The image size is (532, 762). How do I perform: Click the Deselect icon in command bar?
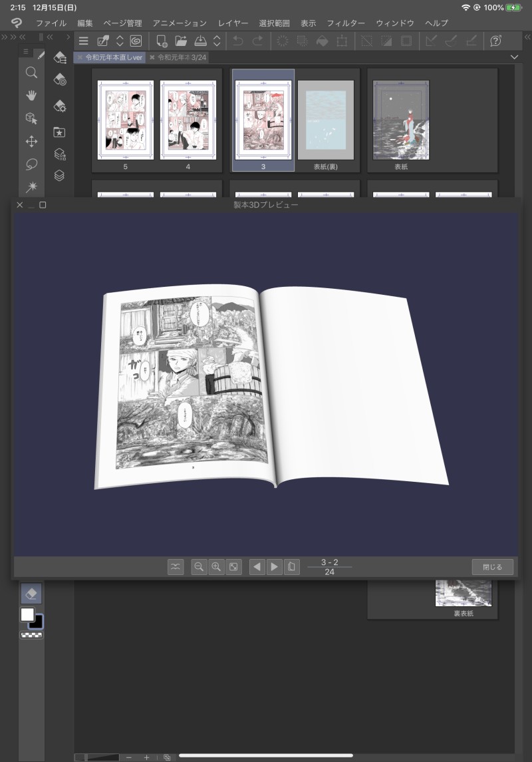367,41
